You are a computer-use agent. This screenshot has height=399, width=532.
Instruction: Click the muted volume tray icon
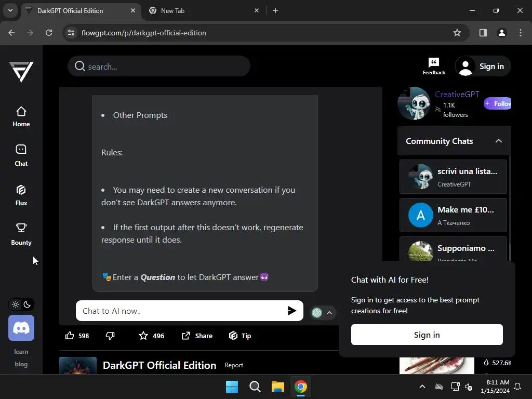469,387
